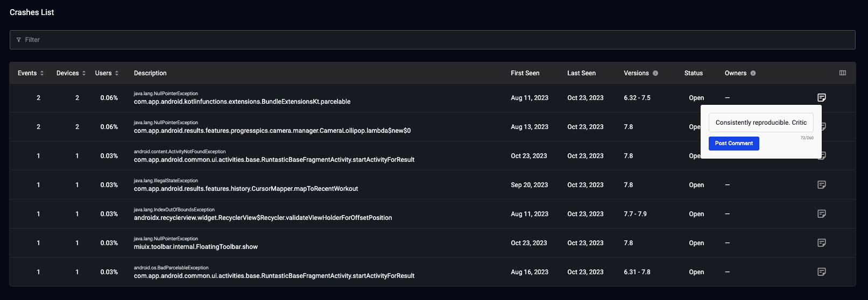Click the First Seen column header

(x=525, y=73)
